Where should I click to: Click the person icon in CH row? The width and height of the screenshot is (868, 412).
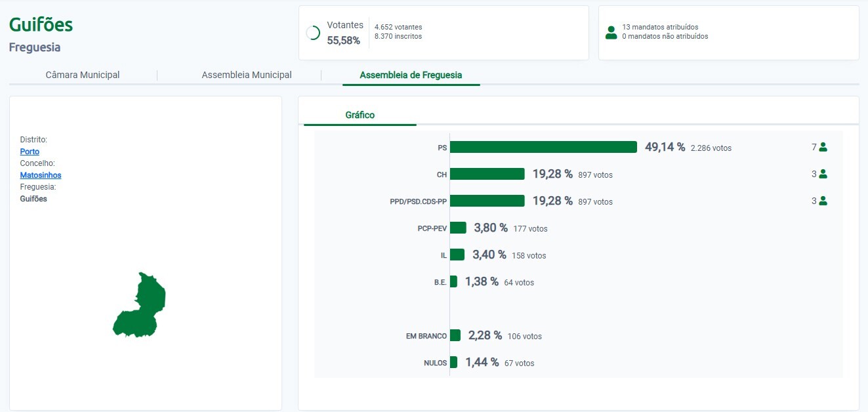coord(823,175)
